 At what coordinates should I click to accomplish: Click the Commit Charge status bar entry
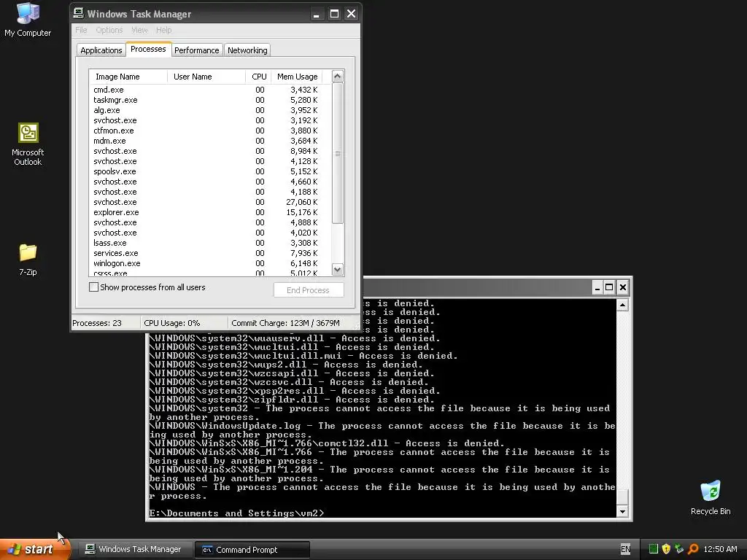pyautogui.click(x=292, y=323)
